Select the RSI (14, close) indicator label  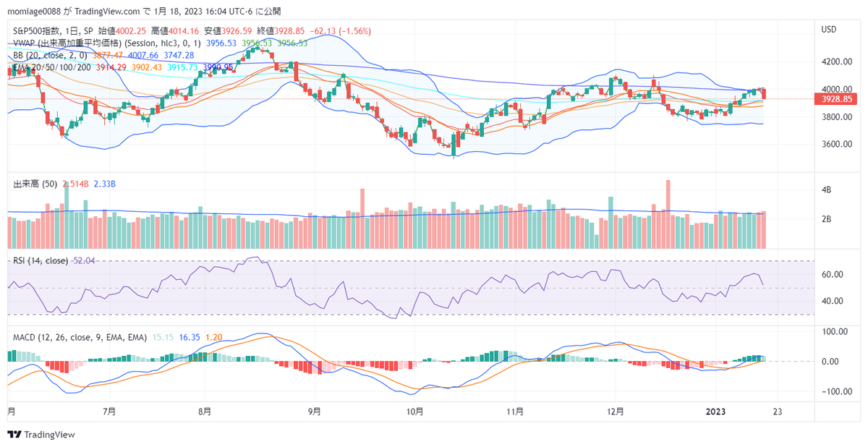[x=41, y=260]
